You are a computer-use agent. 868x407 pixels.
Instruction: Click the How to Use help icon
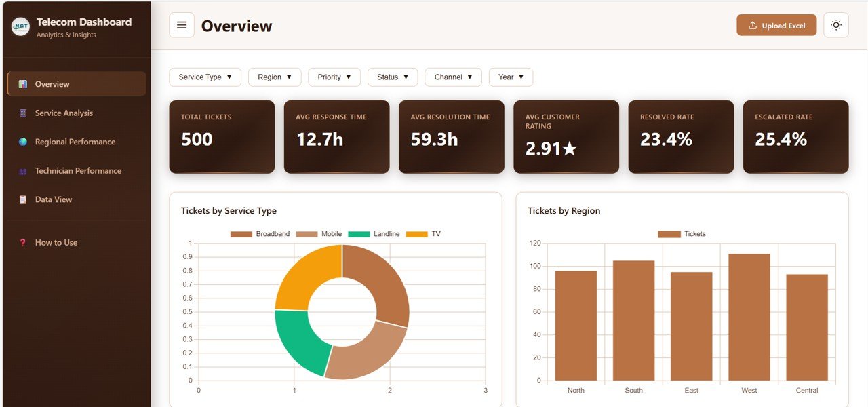coord(23,242)
